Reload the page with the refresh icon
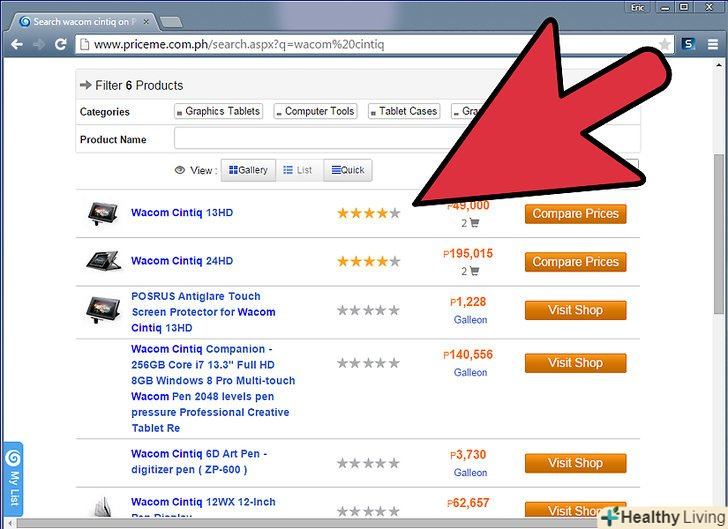 pyautogui.click(x=60, y=45)
